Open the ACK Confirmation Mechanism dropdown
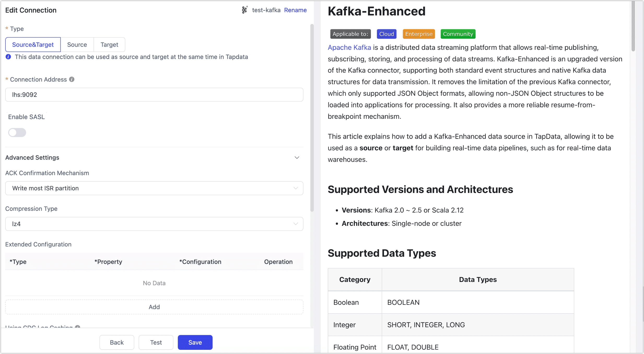The width and height of the screenshot is (644, 354). pos(154,188)
